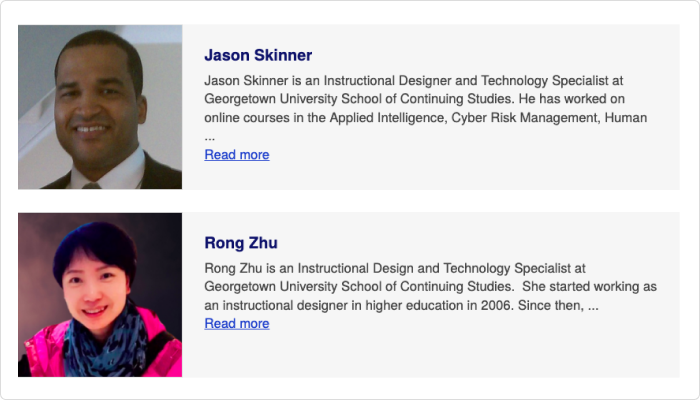Follow Read more link under Jason Skinner

(237, 154)
